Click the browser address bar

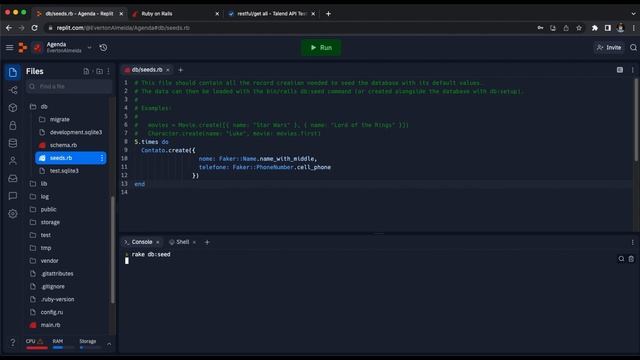point(286,28)
